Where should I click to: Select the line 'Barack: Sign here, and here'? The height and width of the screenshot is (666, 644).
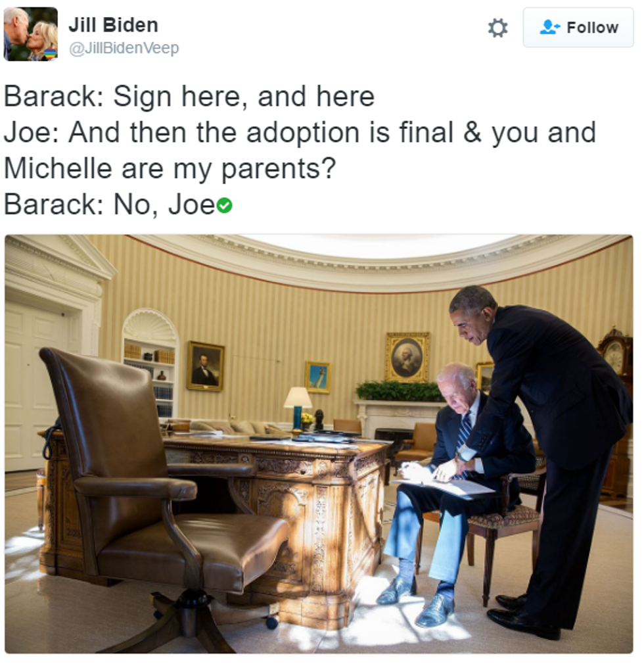(x=189, y=97)
